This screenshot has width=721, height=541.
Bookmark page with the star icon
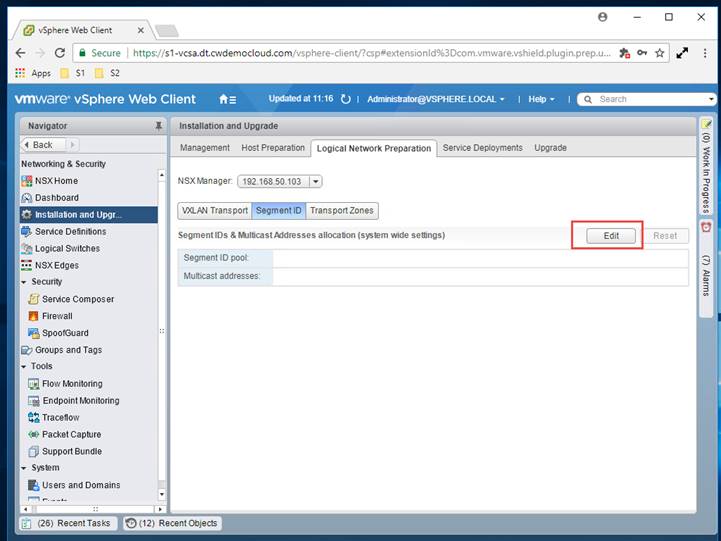(x=660, y=53)
